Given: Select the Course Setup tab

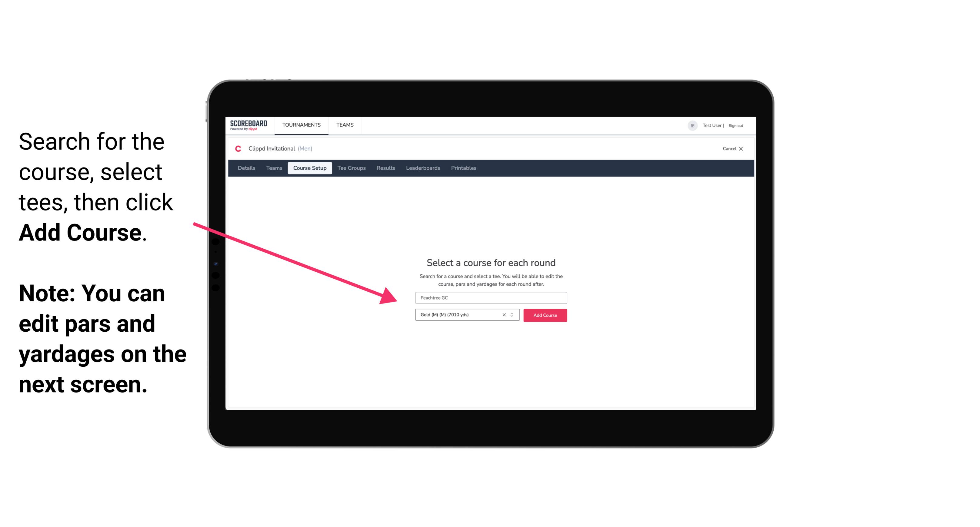Looking at the screenshot, I should [x=310, y=168].
